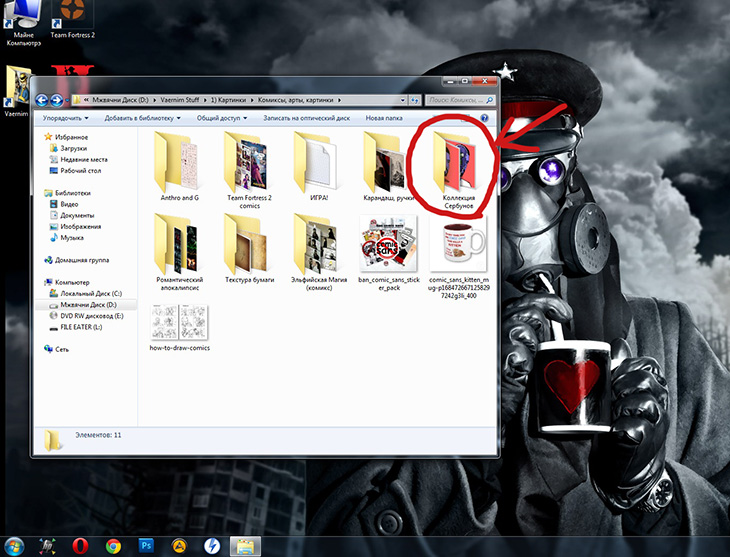The height and width of the screenshot is (557, 730).
Task: Open the Эльфийская Магия (комикс) folder
Action: click(319, 251)
